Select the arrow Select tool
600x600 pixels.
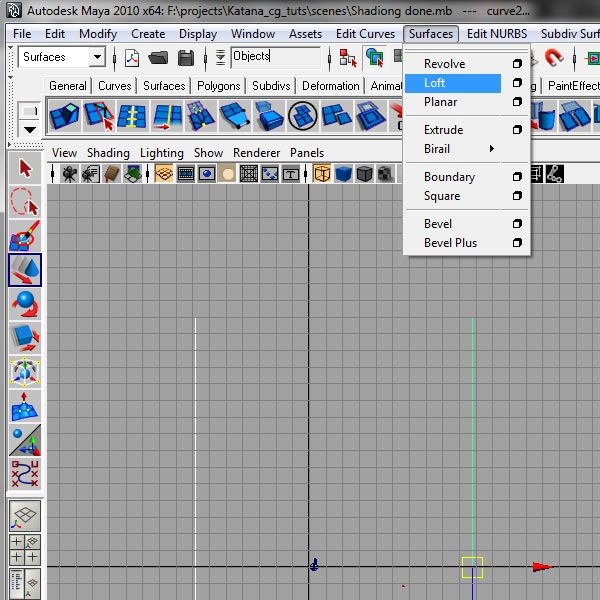coord(25,168)
